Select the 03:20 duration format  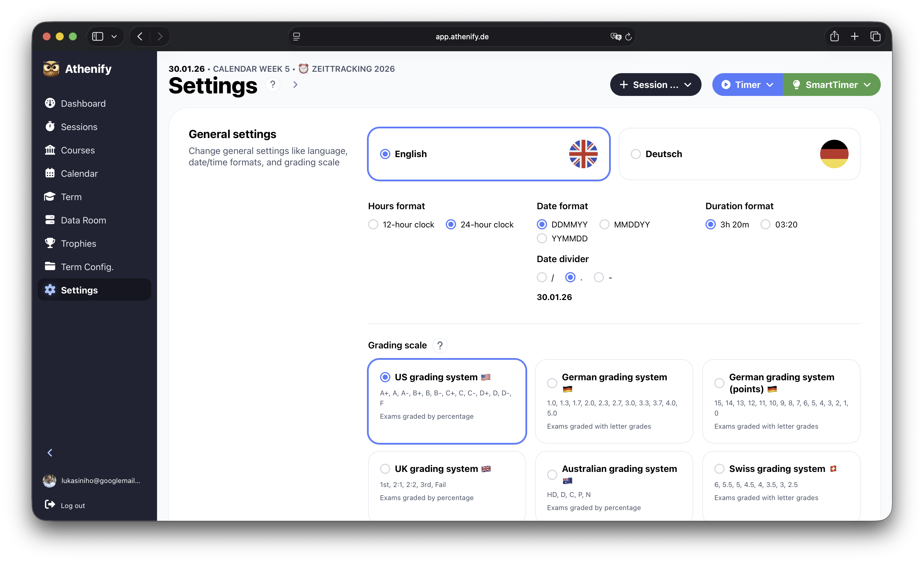pos(765,224)
